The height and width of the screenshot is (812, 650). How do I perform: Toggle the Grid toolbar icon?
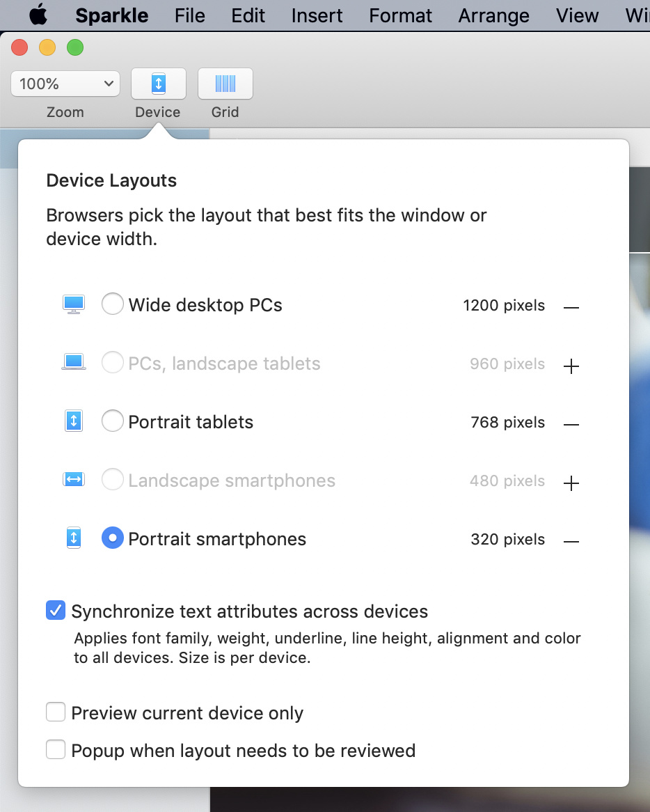tap(225, 84)
